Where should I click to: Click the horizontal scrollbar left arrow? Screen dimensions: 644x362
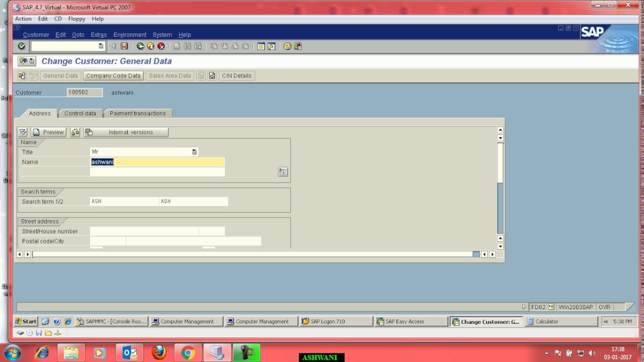click(20, 254)
